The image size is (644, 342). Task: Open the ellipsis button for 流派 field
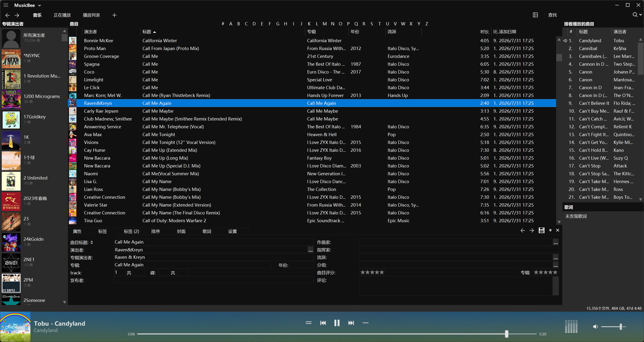point(556,258)
